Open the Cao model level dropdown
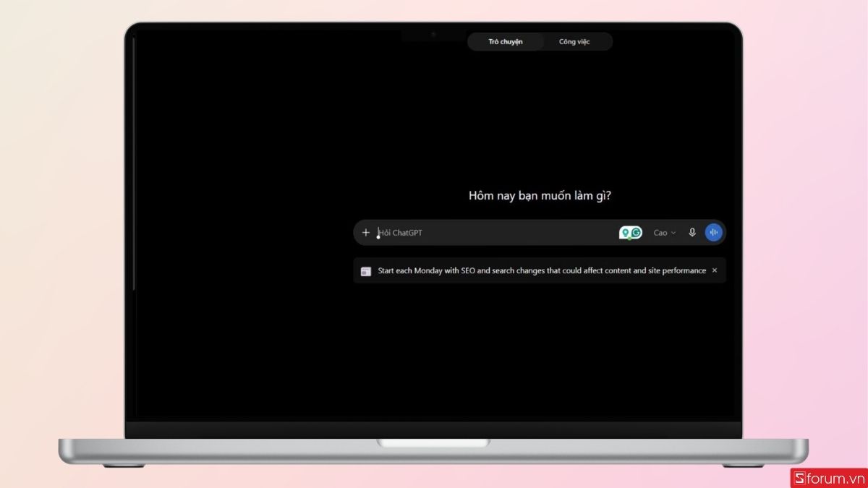Image resolution: width=868 pixels, height=488 pixels. (665, 233)
